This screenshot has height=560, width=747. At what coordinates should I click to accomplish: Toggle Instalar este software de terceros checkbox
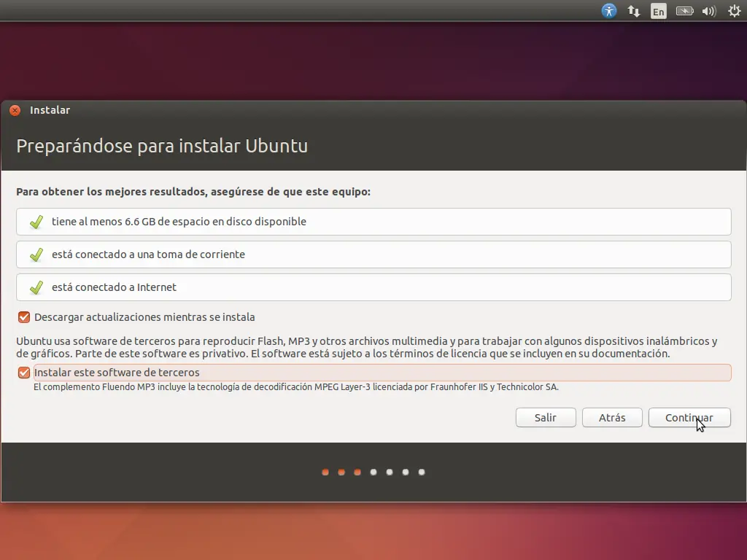point(24,373)
